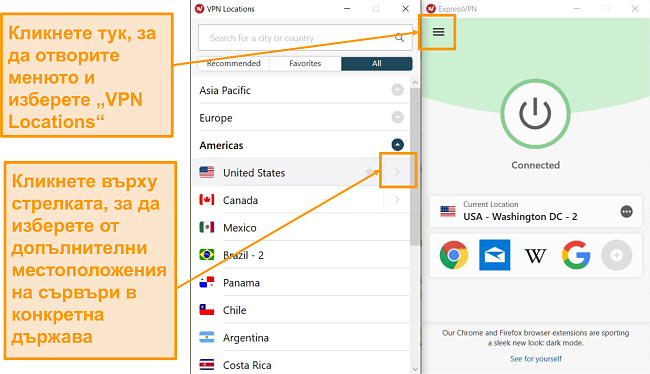Click the Costa Rica flag icon
Image resolution: width=650 pixels, height=374 pixels.
[206, 365]
